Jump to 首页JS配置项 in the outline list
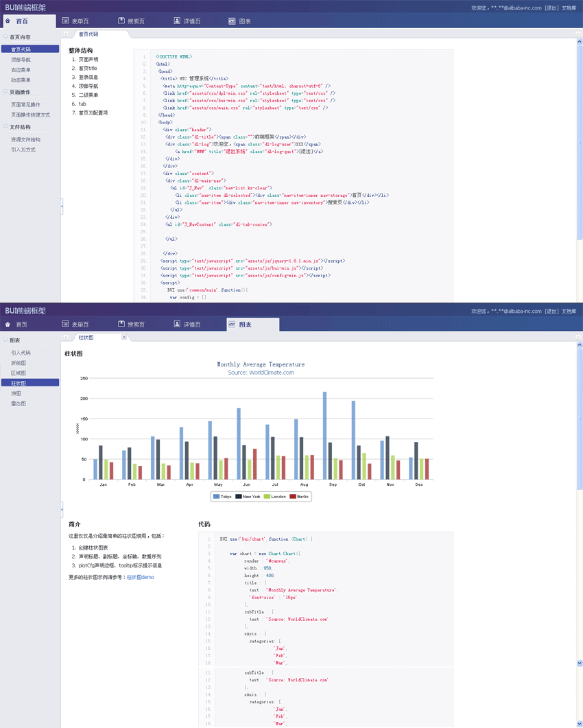 click(x=93, y=113)
